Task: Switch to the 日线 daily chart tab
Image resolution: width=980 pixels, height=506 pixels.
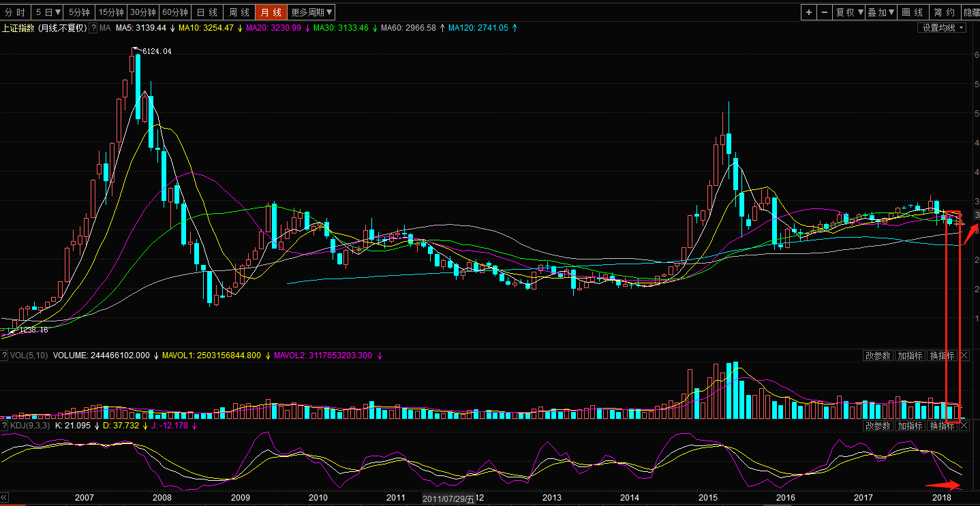Action: point(207,12)
